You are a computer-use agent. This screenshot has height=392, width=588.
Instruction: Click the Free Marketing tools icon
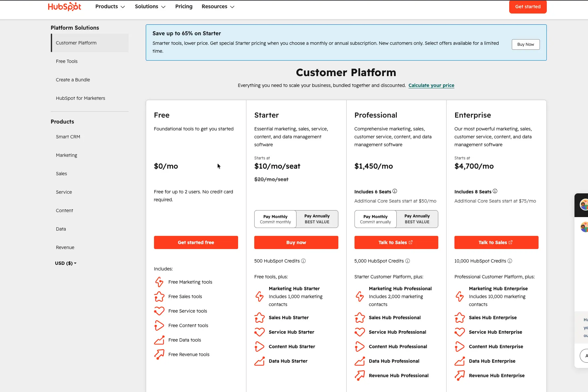coord(159,282)
